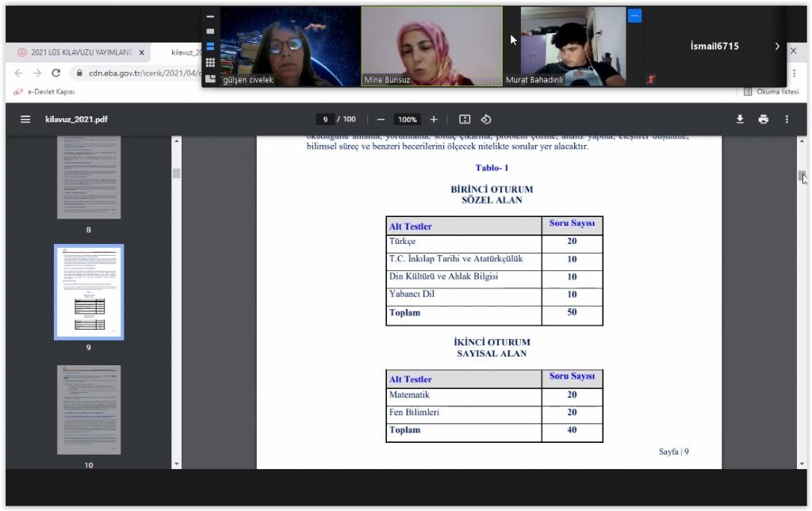
Task: Select page 8 thumbnail in sidebar
Action: coord(89,178)
